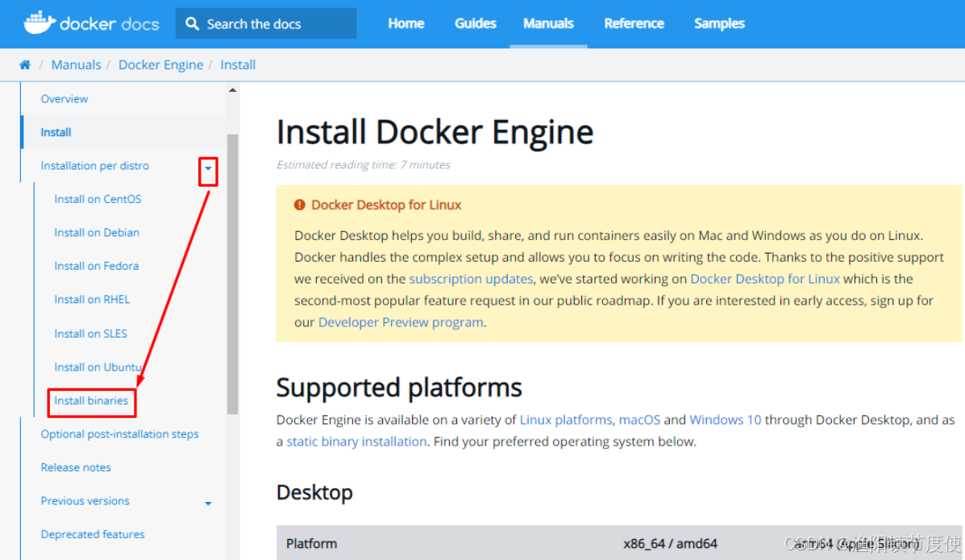This screenshot has width=965, height=560.
Task: Click Estimated reading time text
Action: pos(363,165)
